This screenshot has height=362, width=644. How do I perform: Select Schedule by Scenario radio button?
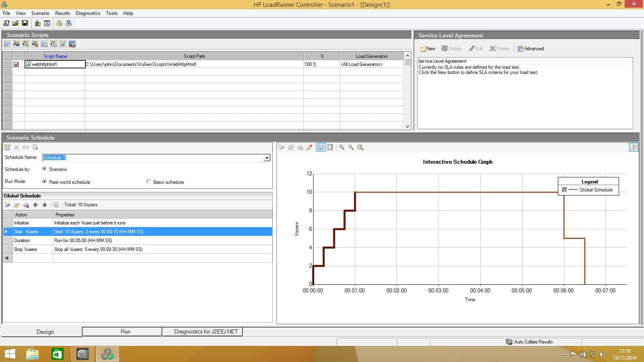44,169
